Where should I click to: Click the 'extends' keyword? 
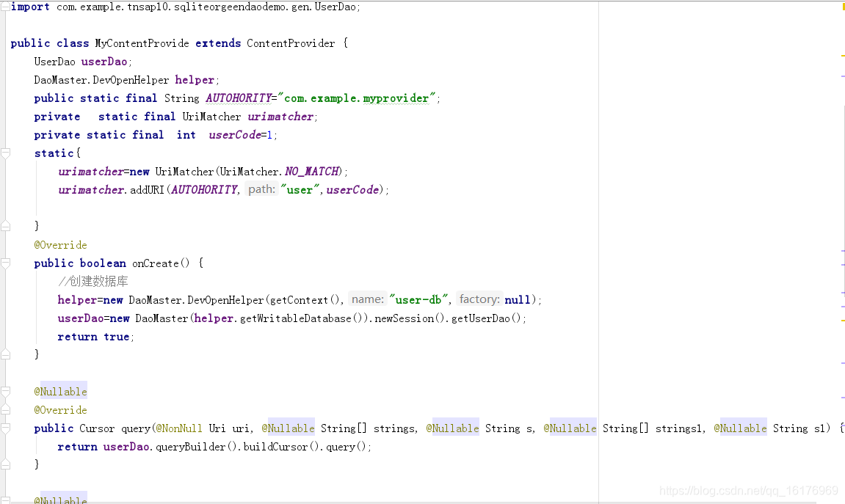pyautogui.click(x=218, y=43)
